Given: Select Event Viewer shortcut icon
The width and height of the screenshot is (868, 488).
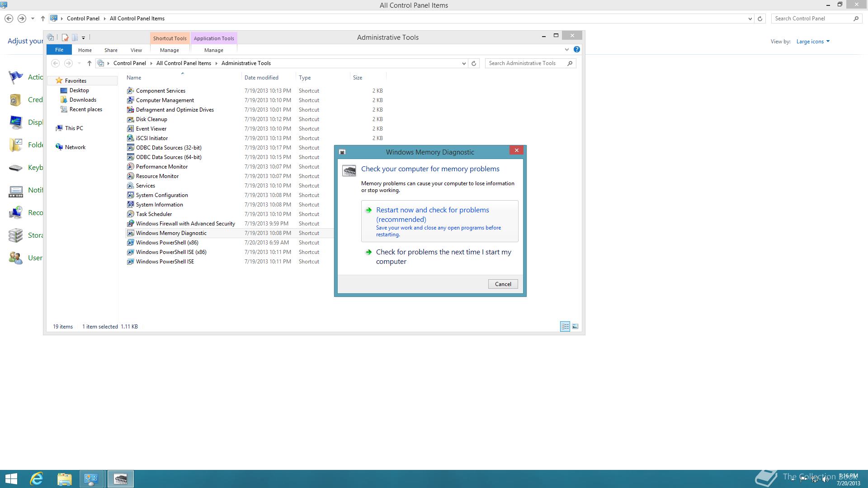Looking at the screenshot, I should (131, 129).
